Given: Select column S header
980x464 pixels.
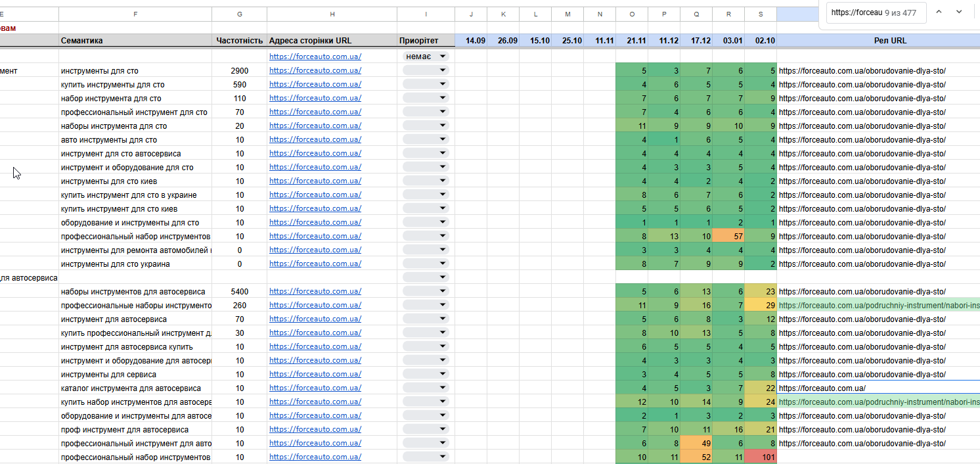Looking at the screenshot, I should point(761,14).
